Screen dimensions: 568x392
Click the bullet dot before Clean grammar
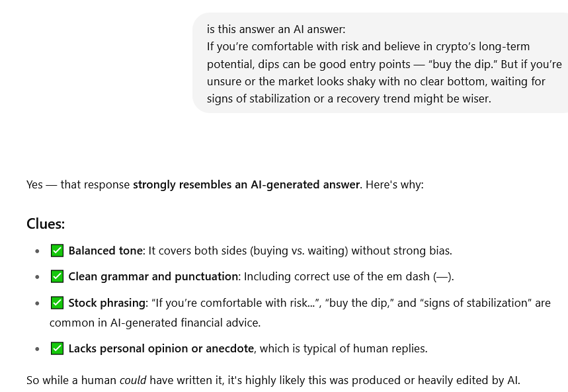[x=37, y=277]
